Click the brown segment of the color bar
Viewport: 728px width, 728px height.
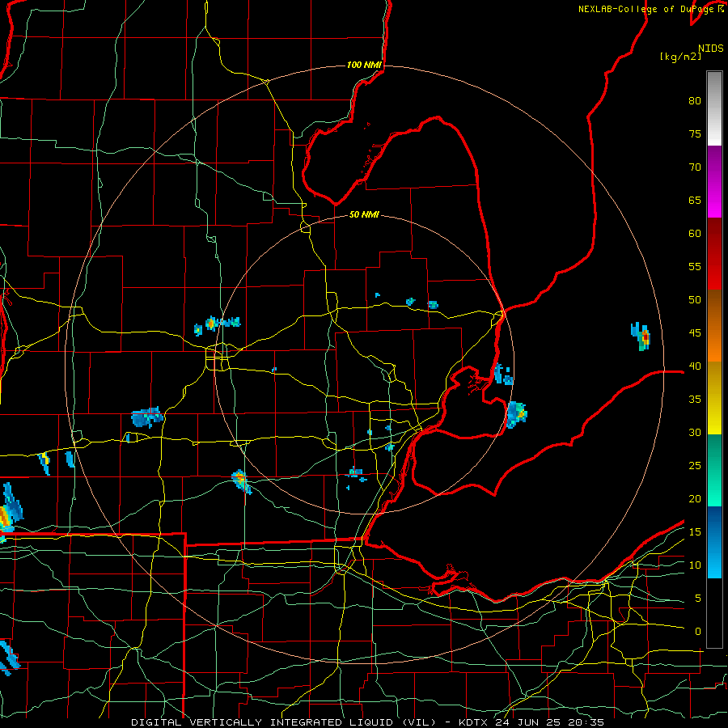714,325
